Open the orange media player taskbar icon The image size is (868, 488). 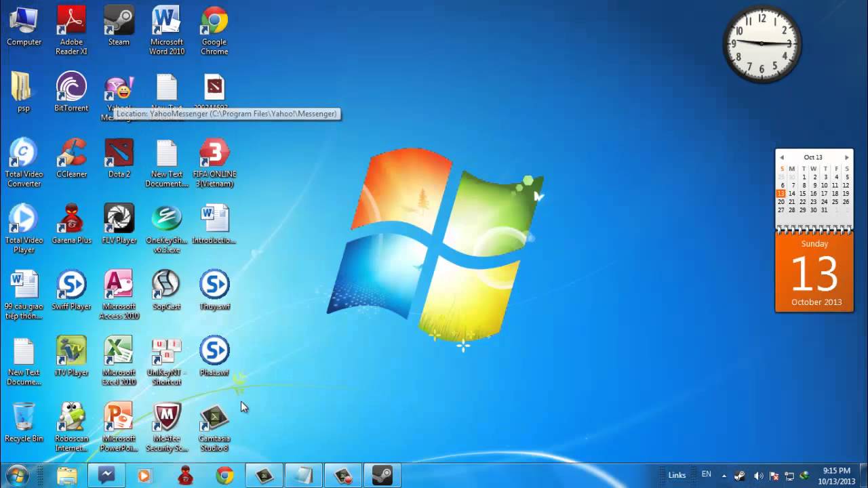[x=144, y=476]
